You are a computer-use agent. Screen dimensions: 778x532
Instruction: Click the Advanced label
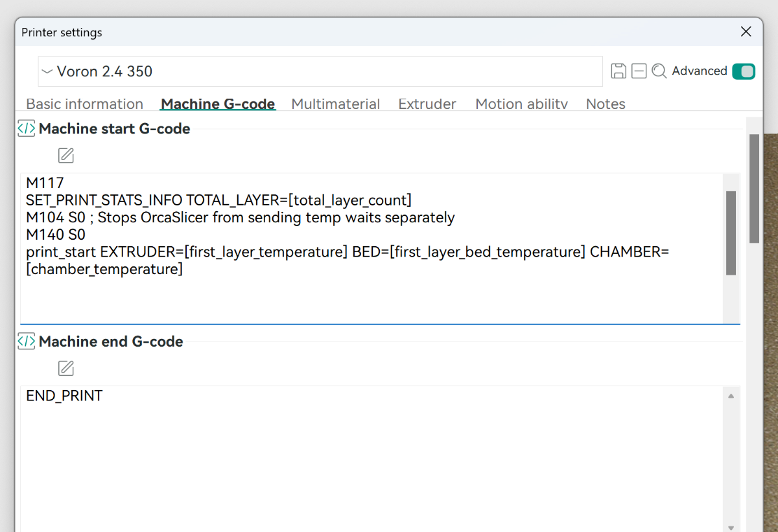(x=700, y=71)
